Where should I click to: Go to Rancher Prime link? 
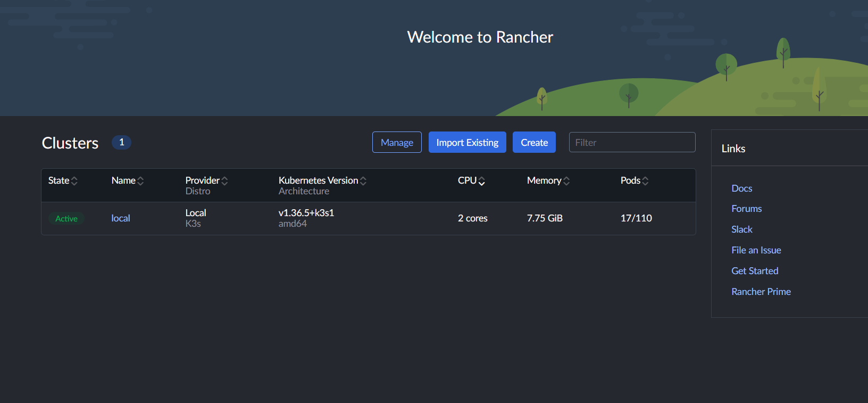click(x=761, y=292)
